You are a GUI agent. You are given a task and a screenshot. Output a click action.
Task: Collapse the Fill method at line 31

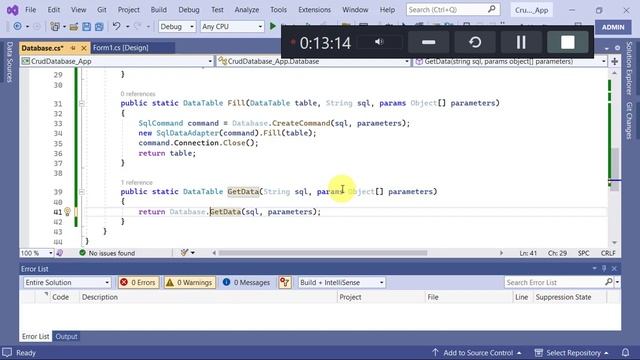pos(81,103)
